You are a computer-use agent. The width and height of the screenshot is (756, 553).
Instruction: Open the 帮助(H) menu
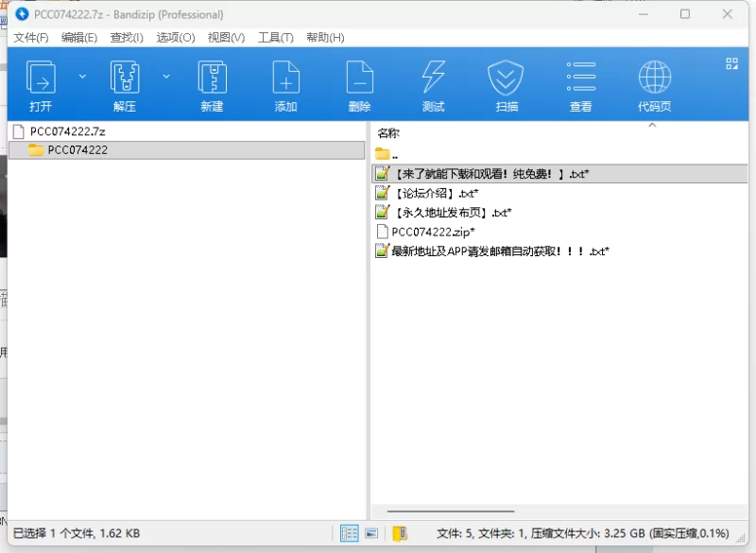325,38
